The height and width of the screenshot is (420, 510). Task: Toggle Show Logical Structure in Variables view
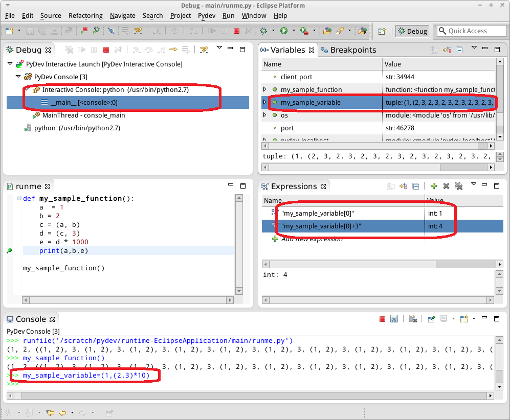click(447, 50)
